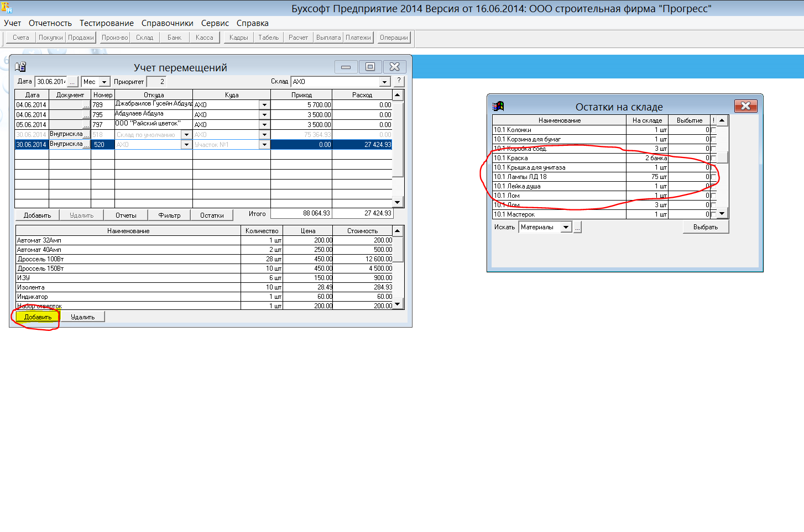Close the Остатки на складе window
This screenshot has width=804, height=532.
point(745,106)
